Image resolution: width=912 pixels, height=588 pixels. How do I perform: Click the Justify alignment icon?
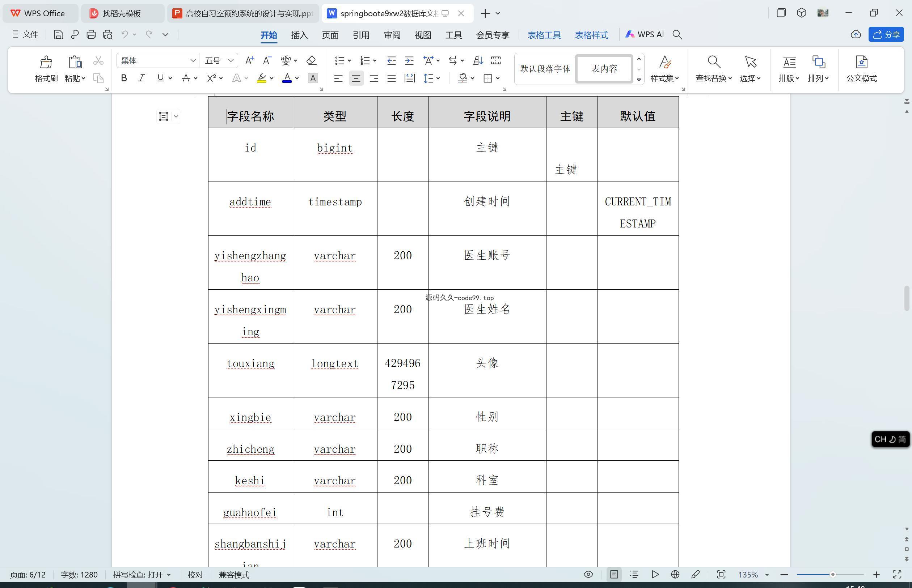point(392,78)
